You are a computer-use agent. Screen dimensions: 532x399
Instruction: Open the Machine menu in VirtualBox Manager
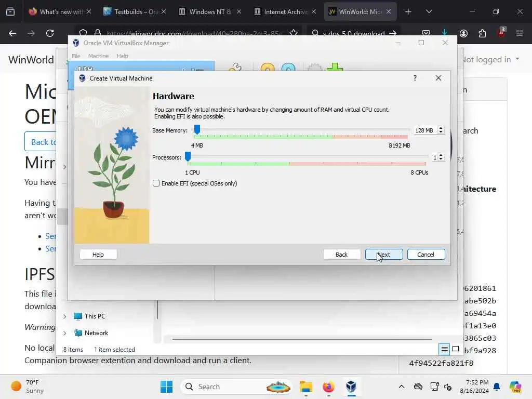[x=98, y=56]
